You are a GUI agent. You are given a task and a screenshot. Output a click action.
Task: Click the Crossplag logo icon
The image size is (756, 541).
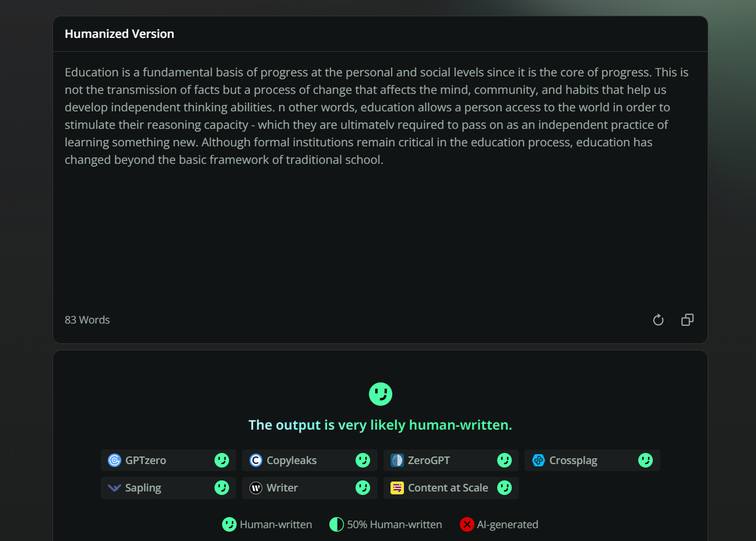point(539,461)
